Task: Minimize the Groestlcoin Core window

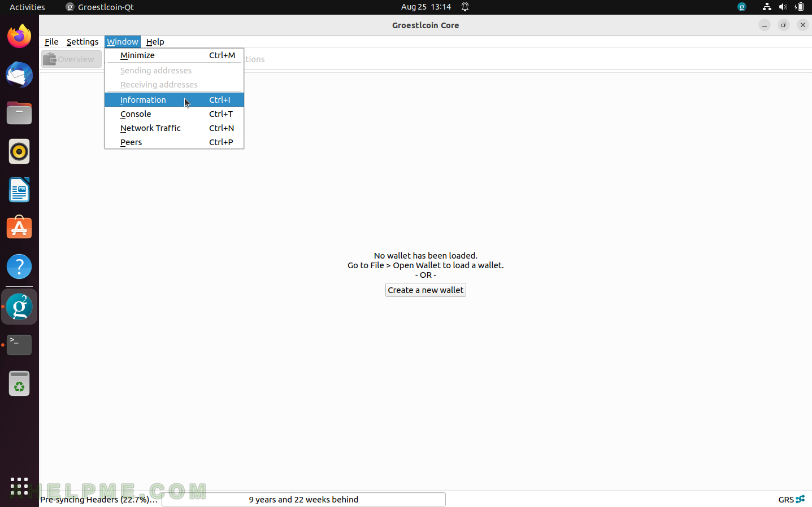Action: [x=765, y=25]
